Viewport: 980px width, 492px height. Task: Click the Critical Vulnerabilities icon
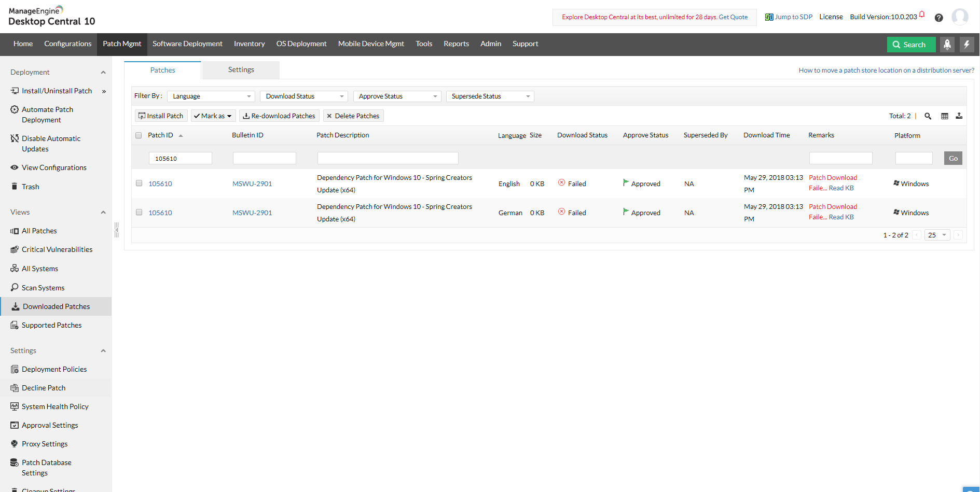15,249
